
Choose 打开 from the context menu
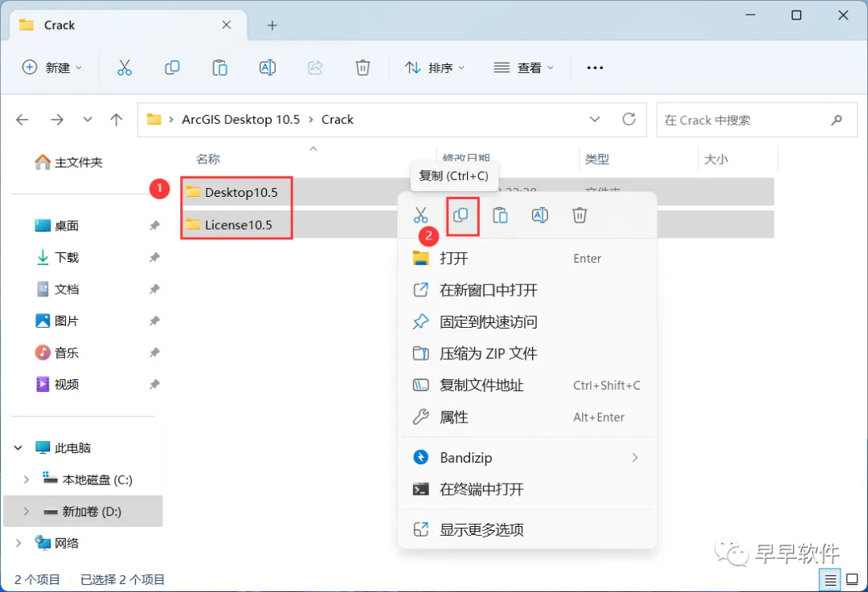pyautogui.click(x=527, y=259)
